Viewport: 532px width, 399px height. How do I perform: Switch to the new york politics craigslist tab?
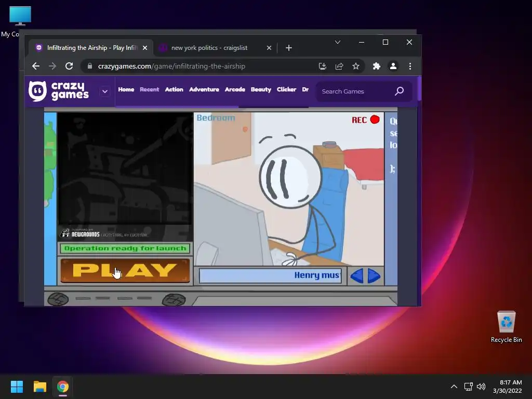(215, 48)
